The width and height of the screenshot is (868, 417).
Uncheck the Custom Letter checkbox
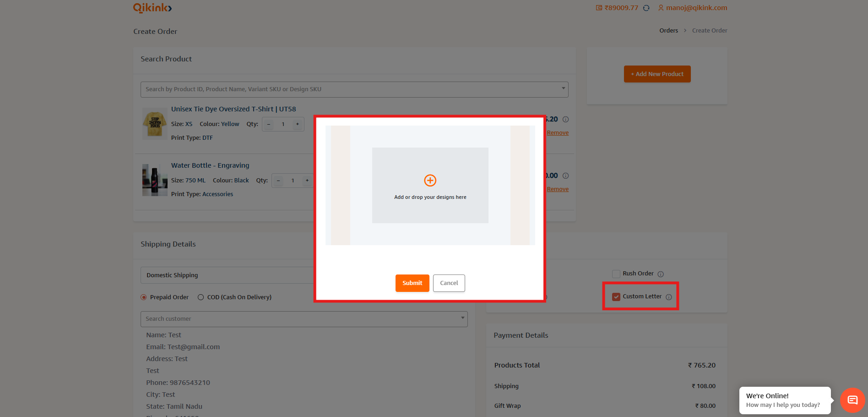[616, 296]
